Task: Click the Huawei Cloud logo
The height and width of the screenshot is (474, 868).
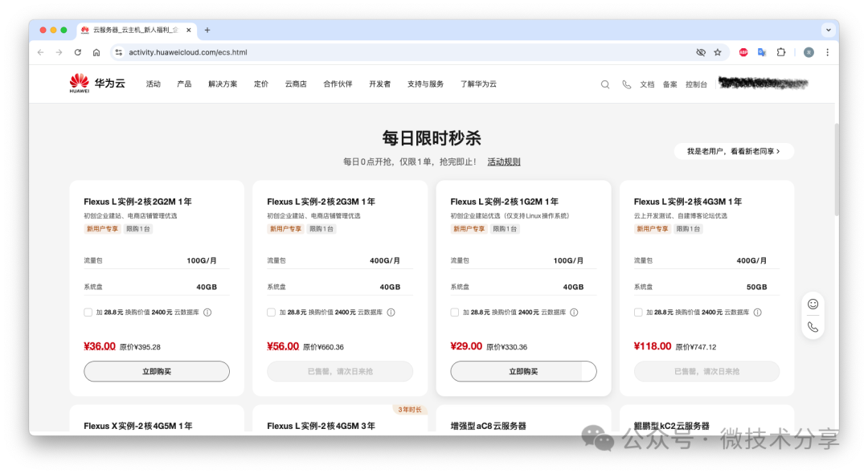Action: (x=97, y=84)
